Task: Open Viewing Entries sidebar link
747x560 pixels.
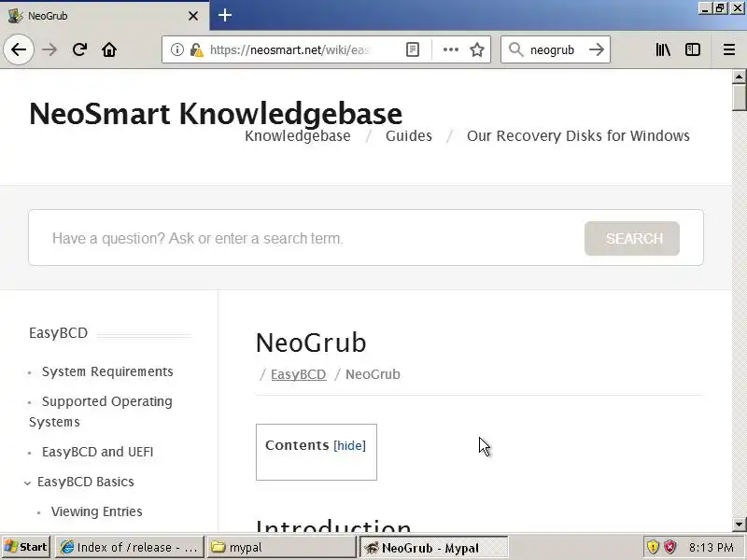Action: tap(97, 511)
